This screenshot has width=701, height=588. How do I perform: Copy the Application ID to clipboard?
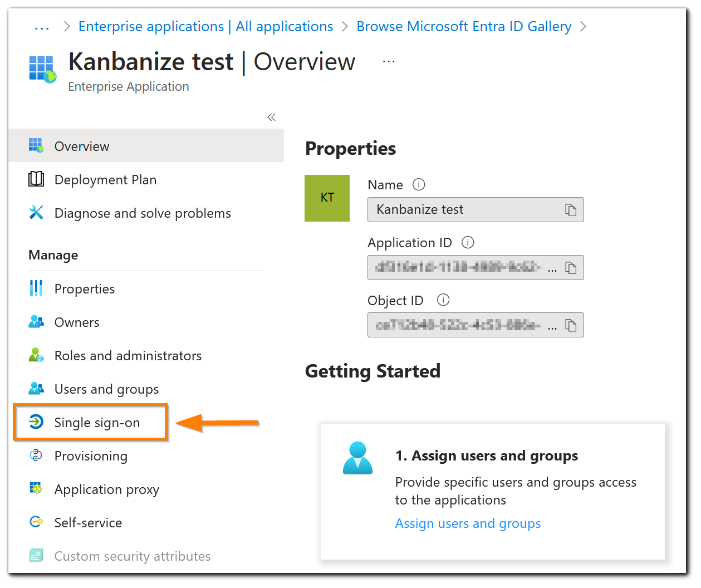571,268
